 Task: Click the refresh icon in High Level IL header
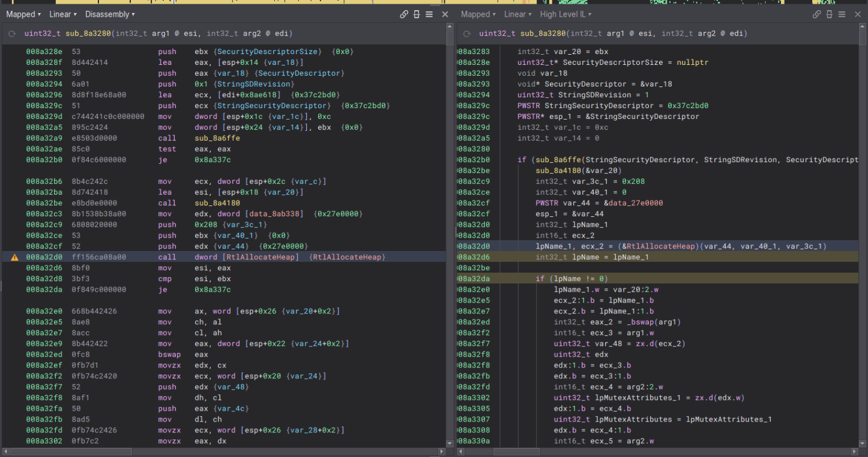coord(466,34)
